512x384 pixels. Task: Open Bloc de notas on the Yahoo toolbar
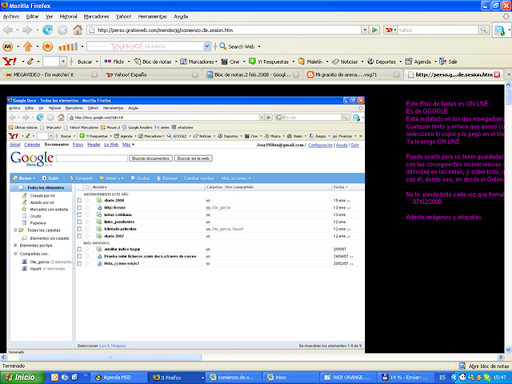(153, 62)
